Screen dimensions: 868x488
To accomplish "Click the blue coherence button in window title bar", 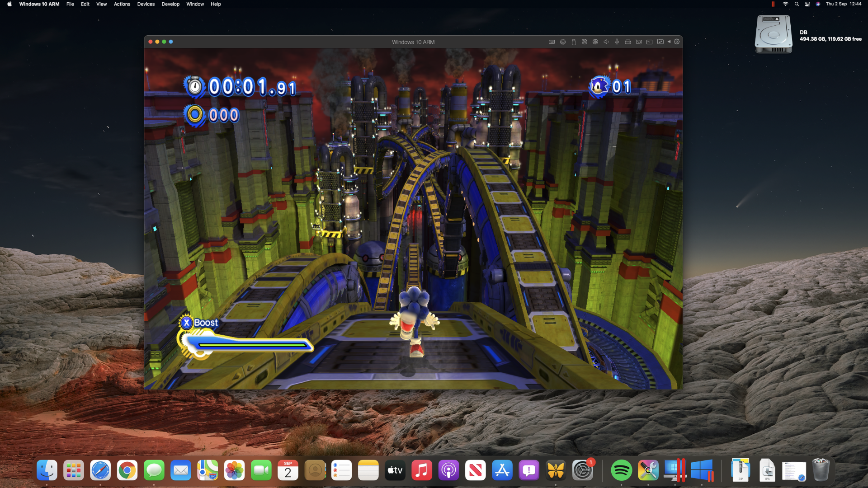I will coord(171,42).
